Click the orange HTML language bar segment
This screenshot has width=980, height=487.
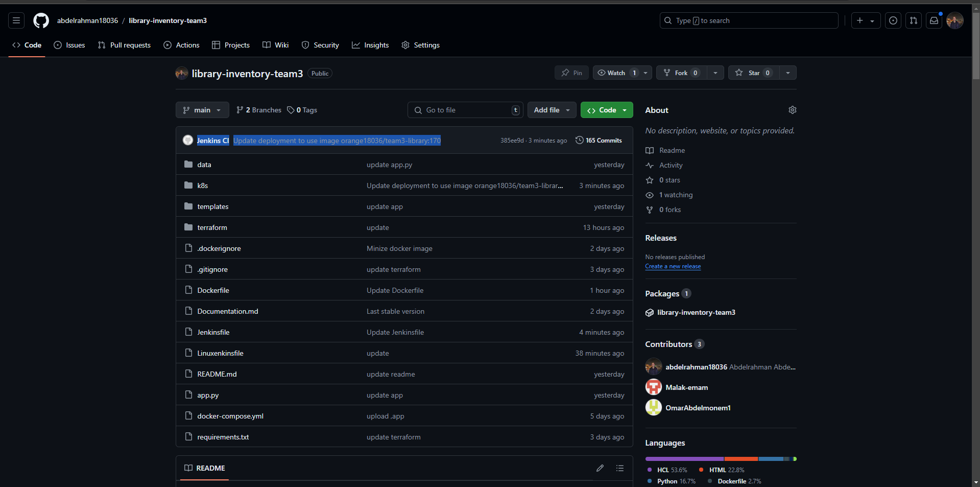(741, 459)
